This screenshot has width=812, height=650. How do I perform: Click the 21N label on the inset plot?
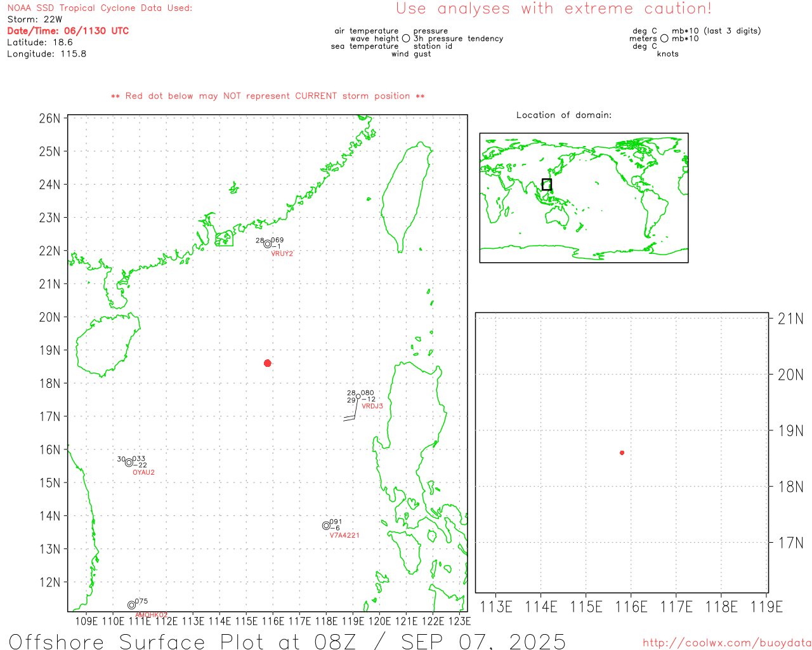point(790,319)
